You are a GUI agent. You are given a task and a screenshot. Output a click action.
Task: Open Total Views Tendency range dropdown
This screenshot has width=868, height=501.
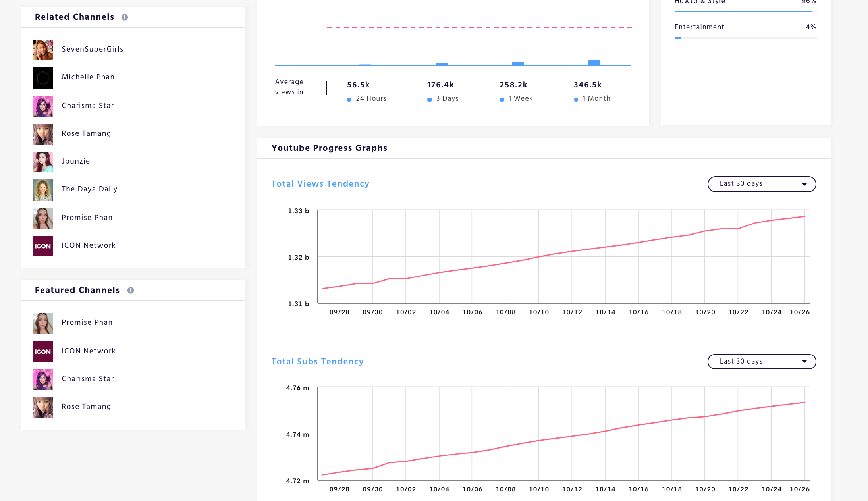coord(761,184)
